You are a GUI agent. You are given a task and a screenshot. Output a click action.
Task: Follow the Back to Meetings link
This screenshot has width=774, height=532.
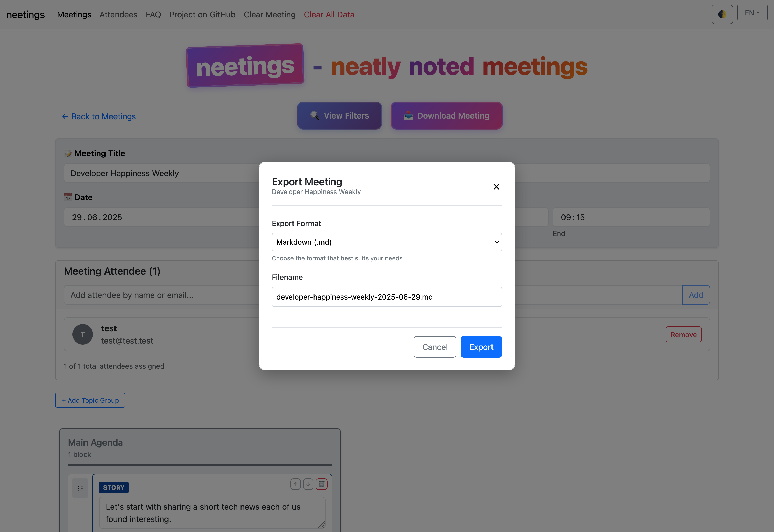[99, 116]
